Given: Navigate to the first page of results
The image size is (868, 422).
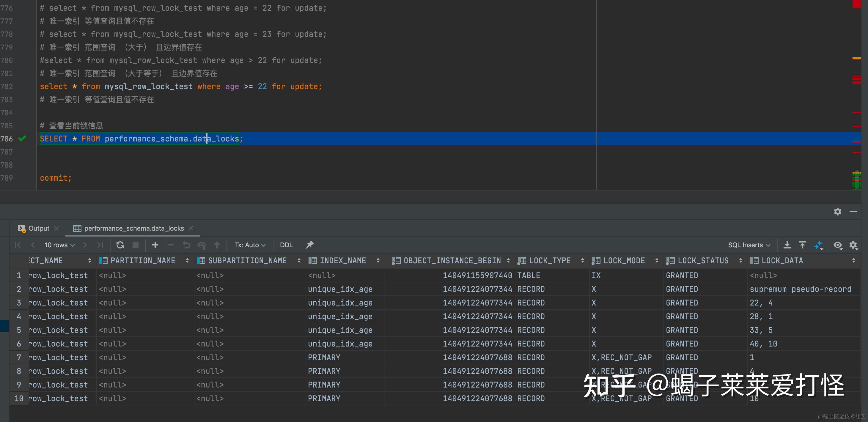Looking at the screenshot, I should [x=18, y=245].
